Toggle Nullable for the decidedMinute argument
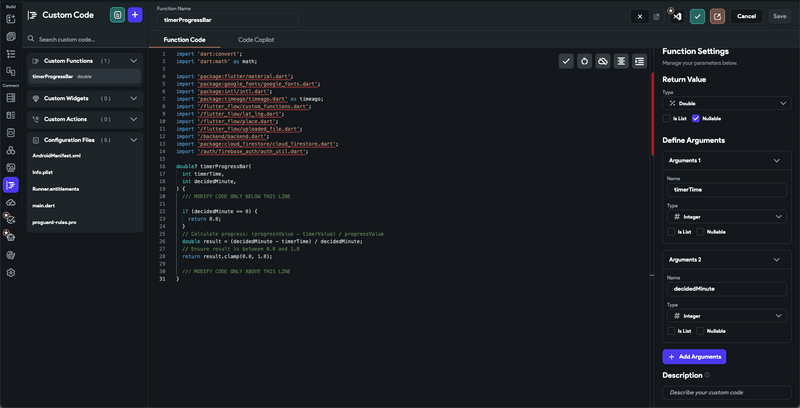The image size is (800, 408). point(701,331)
